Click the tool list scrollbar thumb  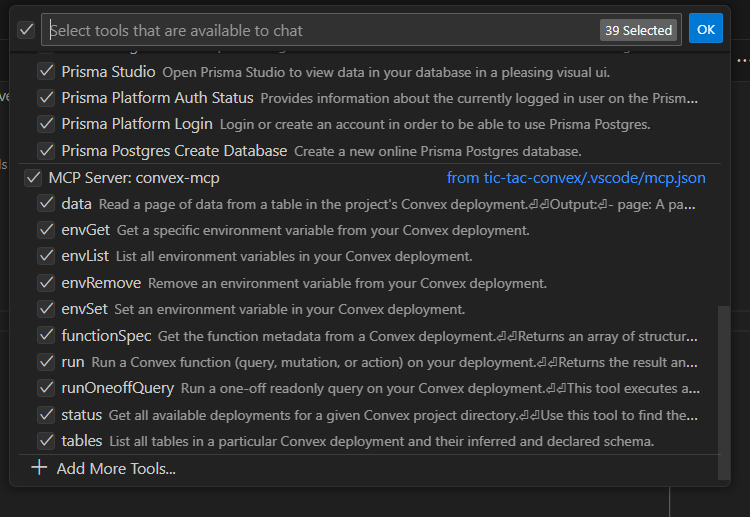[724, 392]
